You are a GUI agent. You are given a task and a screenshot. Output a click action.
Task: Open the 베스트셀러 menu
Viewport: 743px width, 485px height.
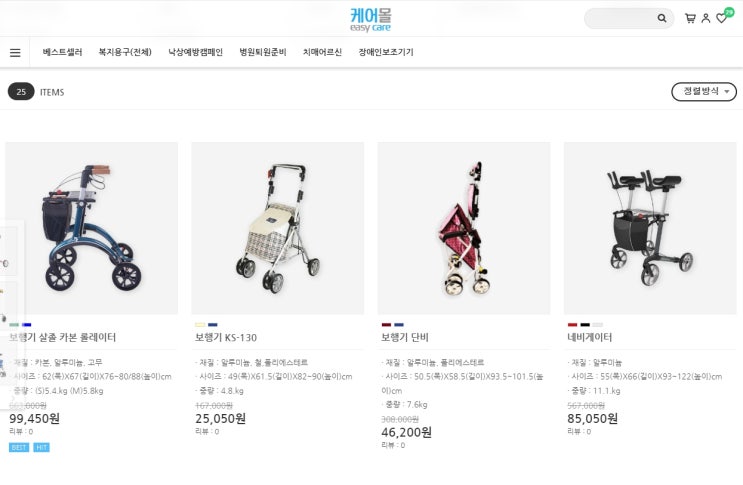point(62,52)
